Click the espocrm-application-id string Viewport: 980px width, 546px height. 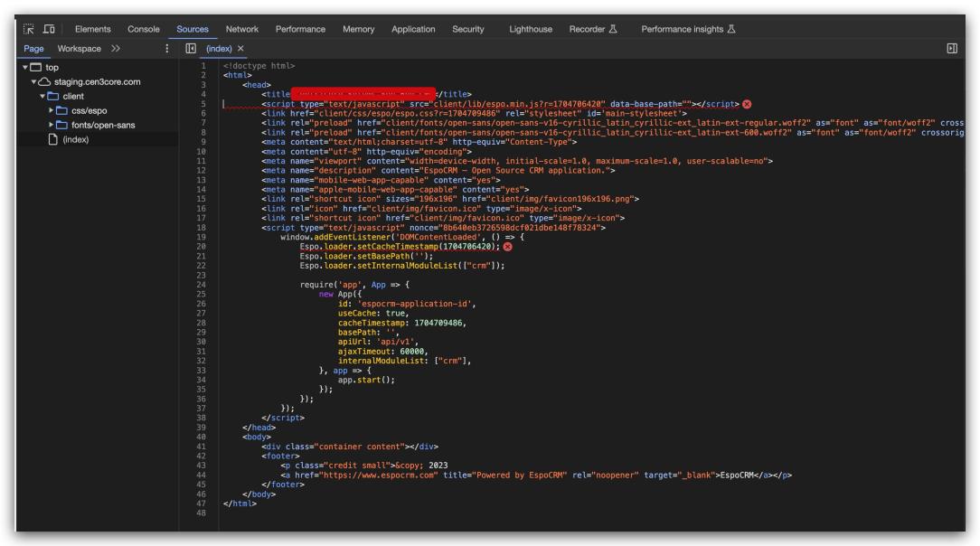point(416,304)
